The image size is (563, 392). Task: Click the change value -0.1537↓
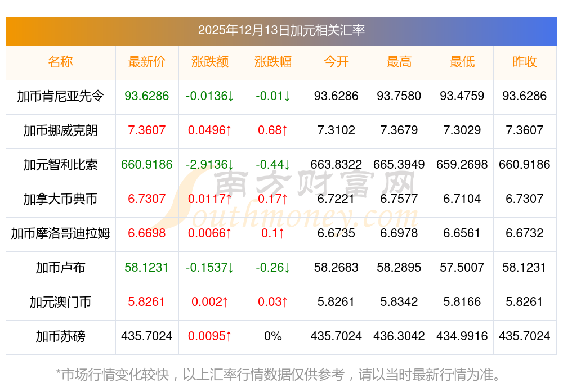pos(209,268)
